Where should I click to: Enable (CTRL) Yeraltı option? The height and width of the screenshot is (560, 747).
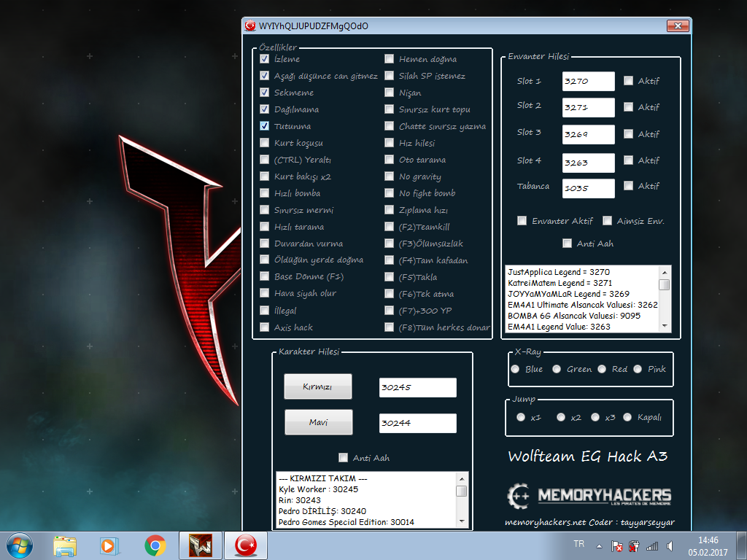264,160
